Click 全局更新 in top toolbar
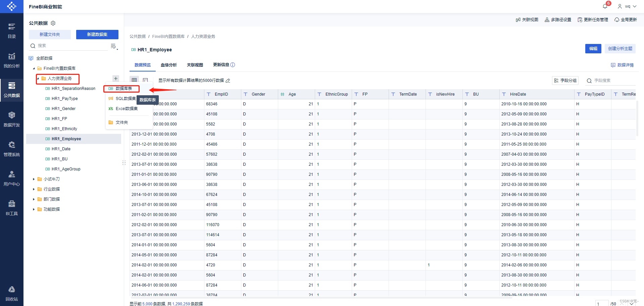This screenshot has height=306, width=644. coord(626,20)
